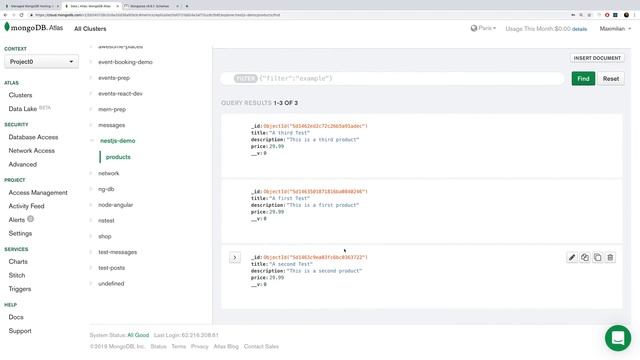Screen dimensions: 640x360
Task: Collapse the nestjs-demo database
Action: [92, 140]
